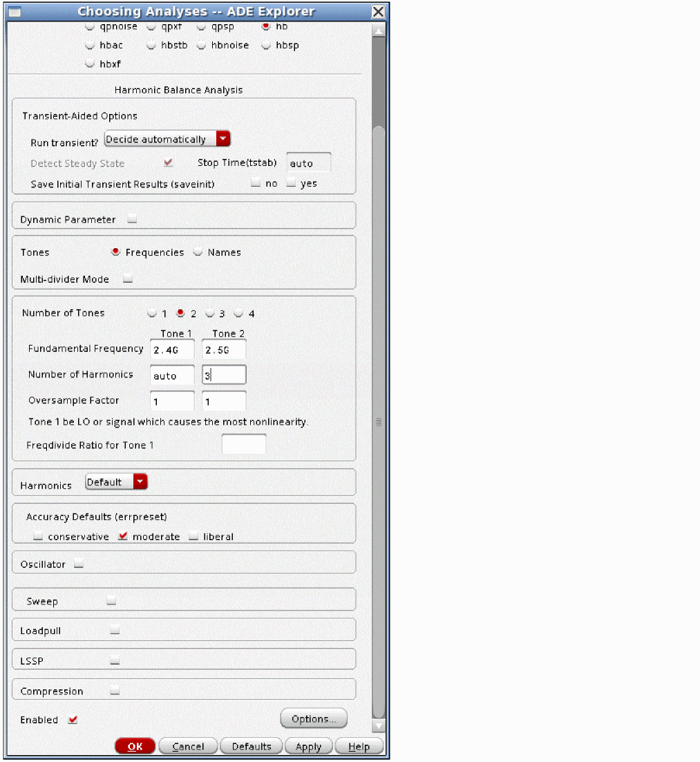Click the 'Accuracy Defaults (errpreset)' label
The width and height of the screenshot is (700, 762).
coord(97,517)
